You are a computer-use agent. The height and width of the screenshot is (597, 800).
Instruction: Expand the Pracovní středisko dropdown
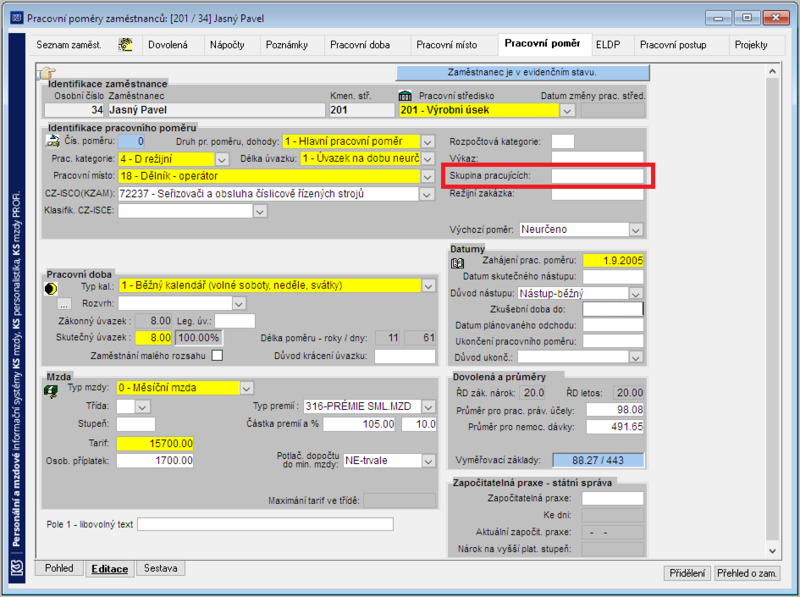567,110
